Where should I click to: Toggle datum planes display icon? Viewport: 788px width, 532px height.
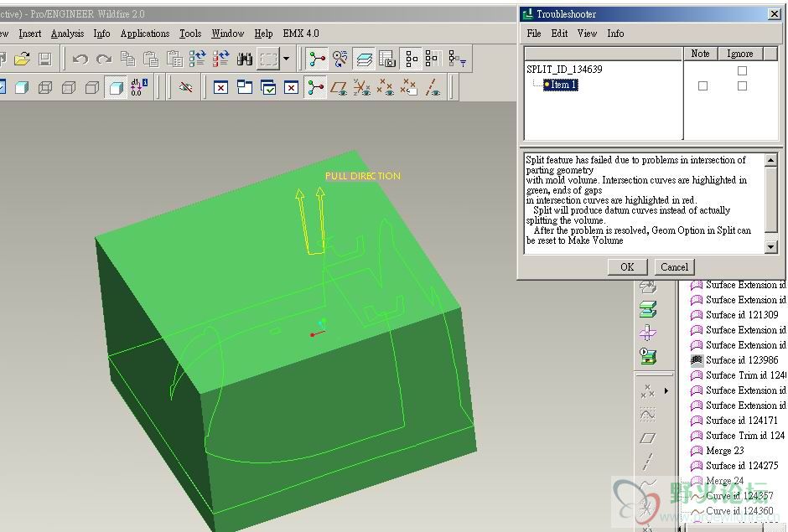click(x=338, y=87)
